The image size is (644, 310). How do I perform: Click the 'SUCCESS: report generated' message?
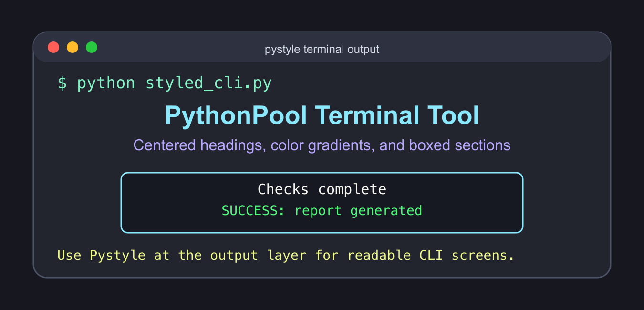pos(322,210)
